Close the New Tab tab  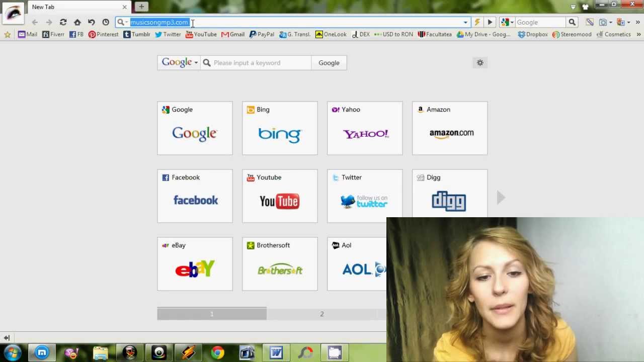tap(125, 7)
